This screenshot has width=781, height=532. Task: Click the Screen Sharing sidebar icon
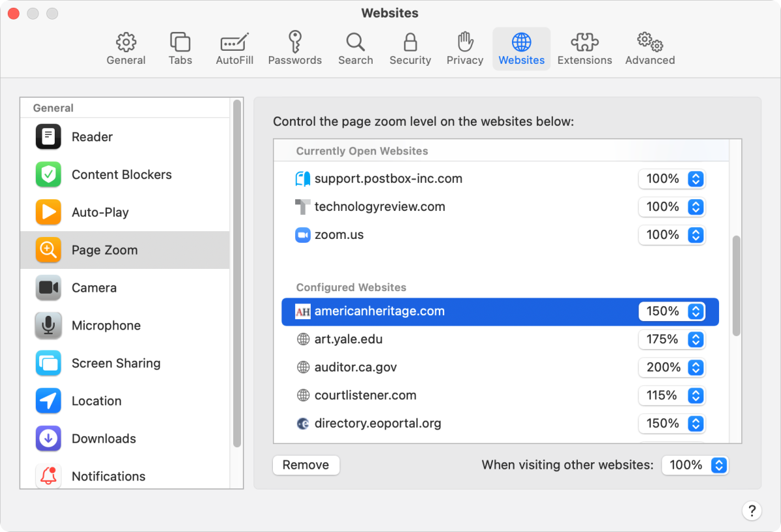pyautogui.click(x=48, y=363)
